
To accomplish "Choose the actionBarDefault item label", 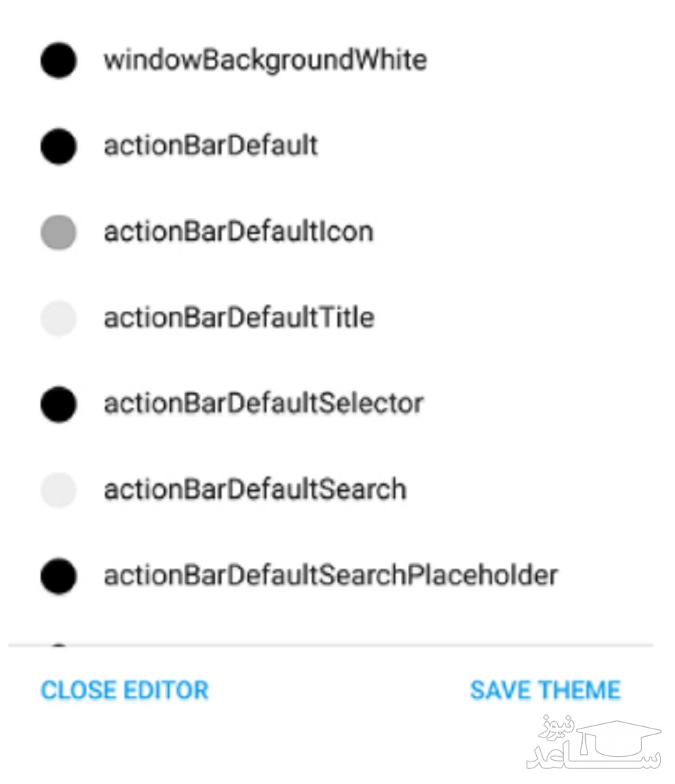I will (x=211, y=145).
